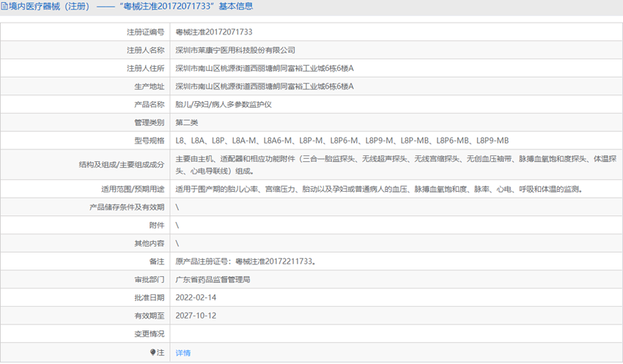Click the backslash value in 附件 row

click(x=177, y=225)
